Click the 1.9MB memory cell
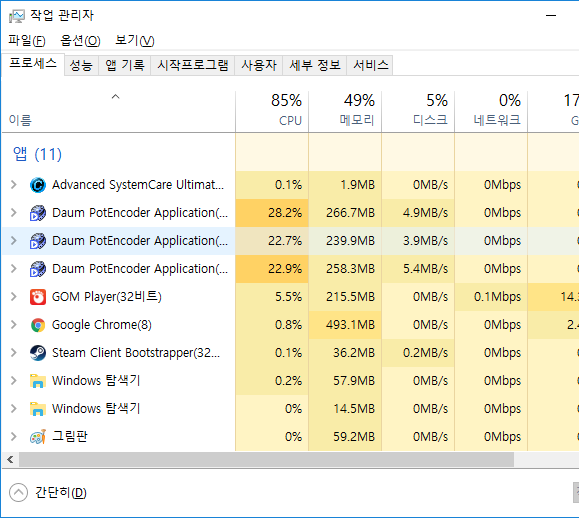The height and width of the screenshot is (518, 579). coord(345,185)
